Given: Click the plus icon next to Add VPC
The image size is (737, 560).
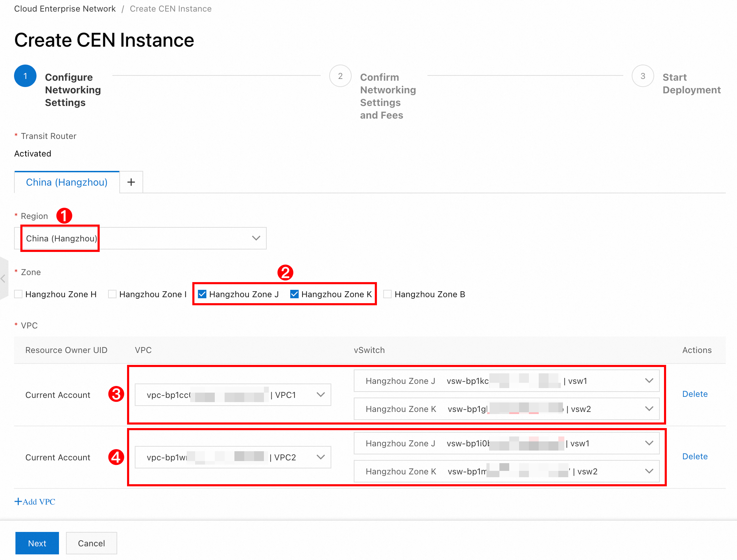Looking at the screenshot, I should coord(18,501).
